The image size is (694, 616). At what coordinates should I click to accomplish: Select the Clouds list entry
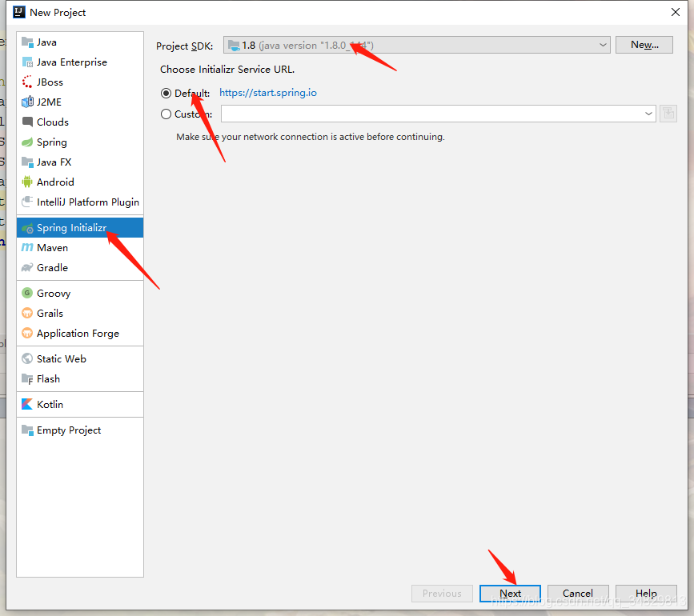click(x=80, y=122)
